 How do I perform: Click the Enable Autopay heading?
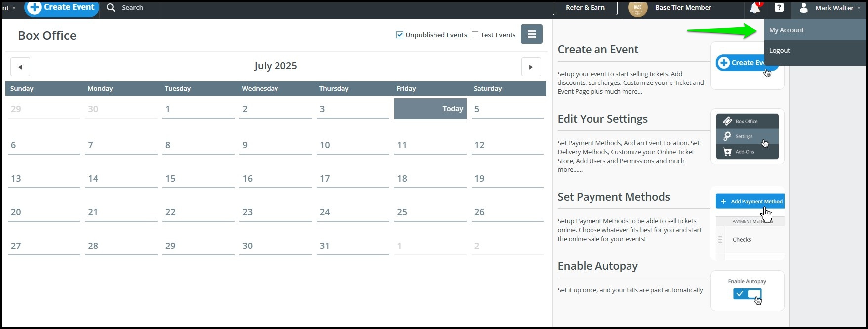(x=598, y=266)
